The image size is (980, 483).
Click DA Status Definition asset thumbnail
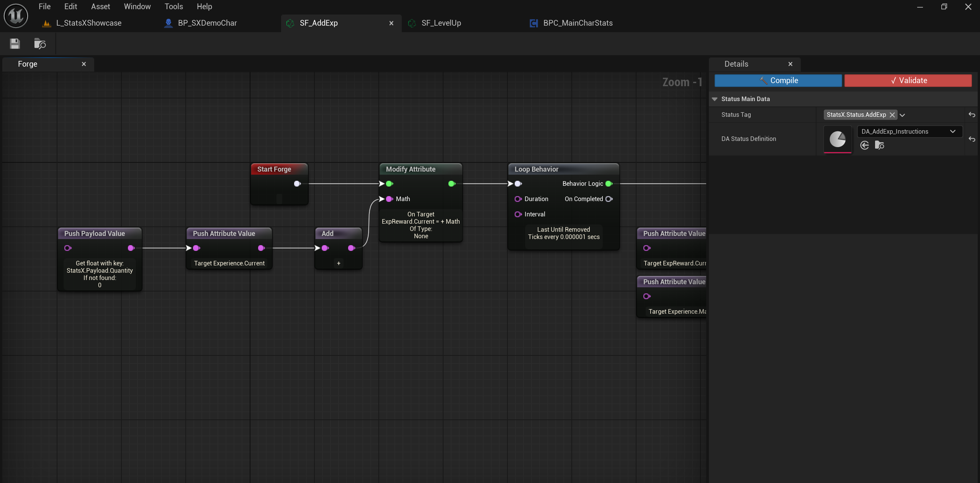point(837,139)
